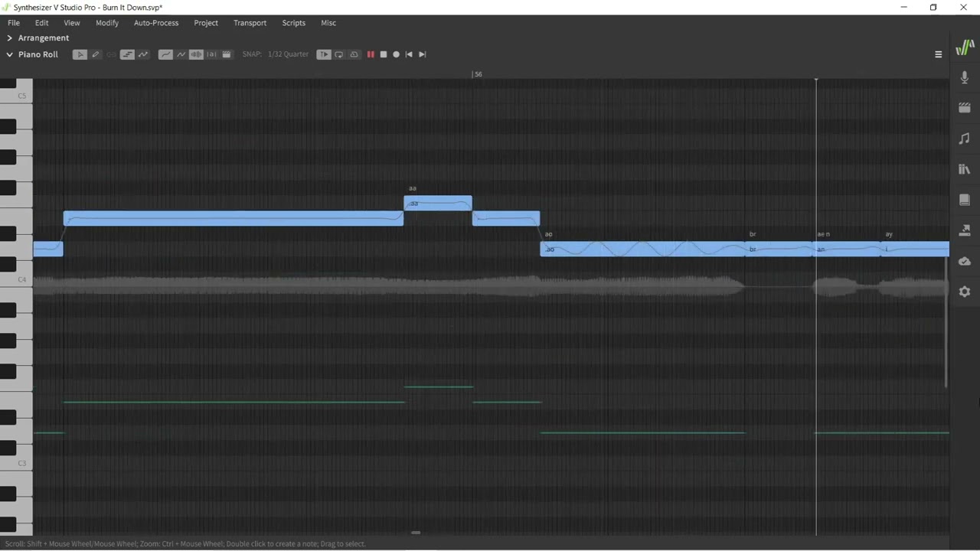Click the greyed-out link tool icon

112,54
